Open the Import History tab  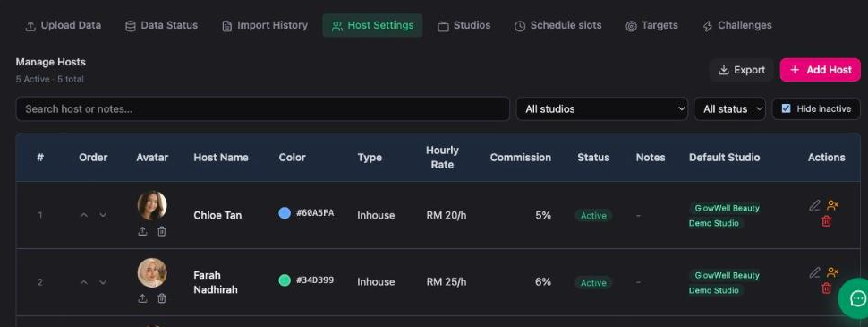pyautogui.click(x=265, y=25)
